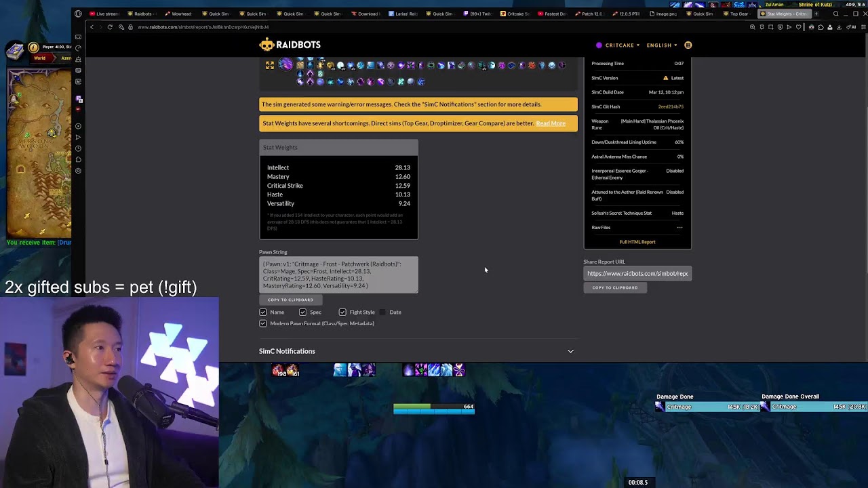
Task: Click the Critical Strike 12.59 row
Action: click(338, 186)
